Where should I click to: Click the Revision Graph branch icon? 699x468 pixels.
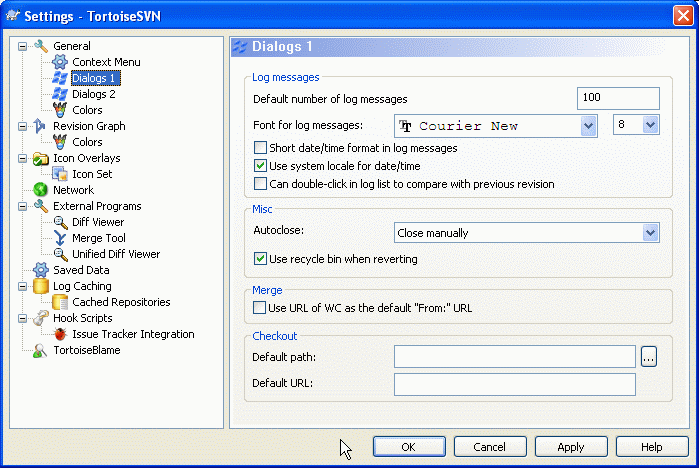pos(40,126)
